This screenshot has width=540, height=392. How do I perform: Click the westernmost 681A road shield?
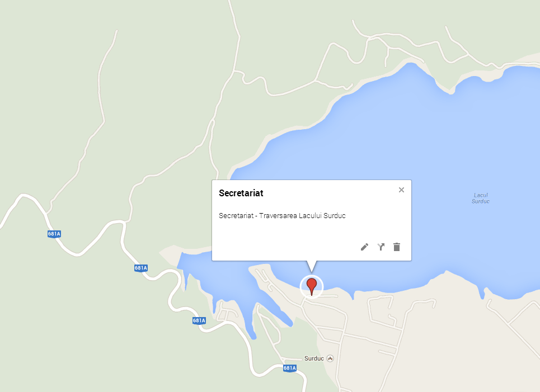click(54, 234)
